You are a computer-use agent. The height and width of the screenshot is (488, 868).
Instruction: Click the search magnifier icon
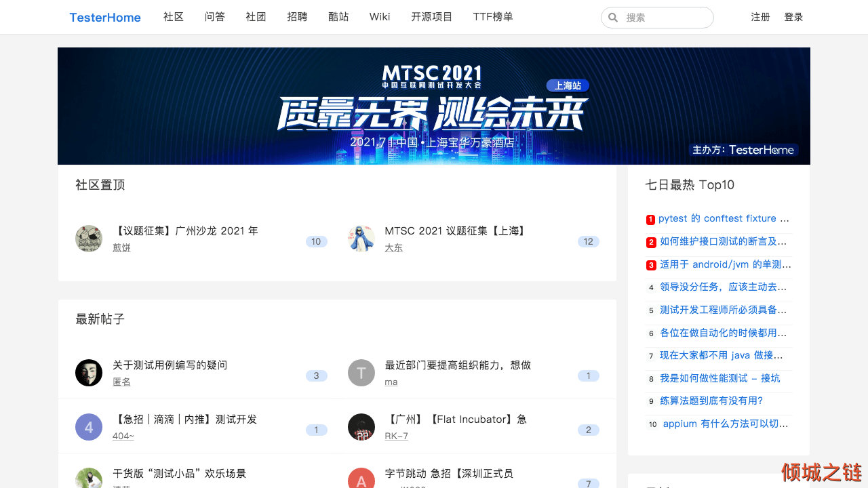[x=613, y=18]
